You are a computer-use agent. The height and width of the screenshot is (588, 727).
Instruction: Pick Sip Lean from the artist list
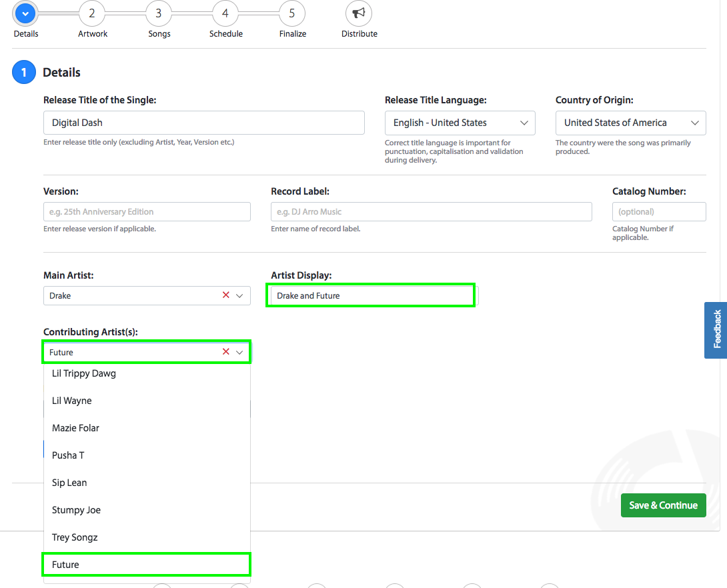coord(147,483)
